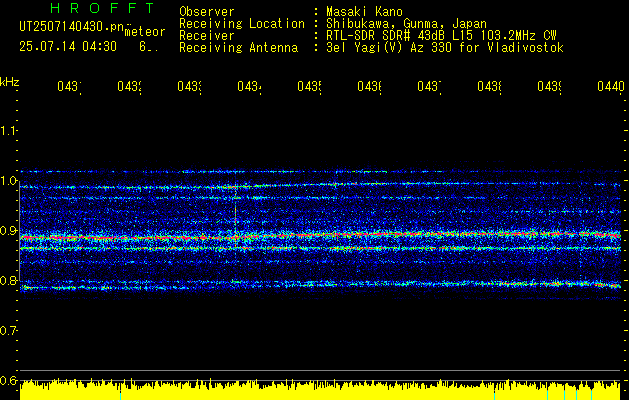Click the yellow signal level graph

(320, 390)
